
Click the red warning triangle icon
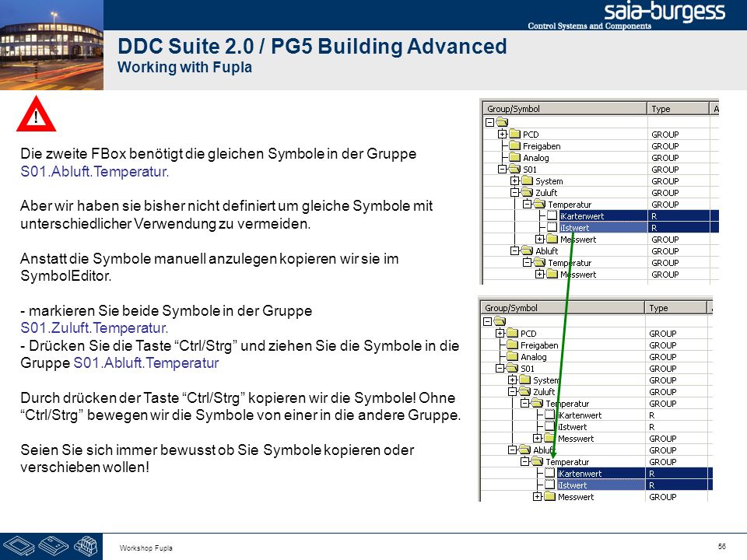coord(37,114)
